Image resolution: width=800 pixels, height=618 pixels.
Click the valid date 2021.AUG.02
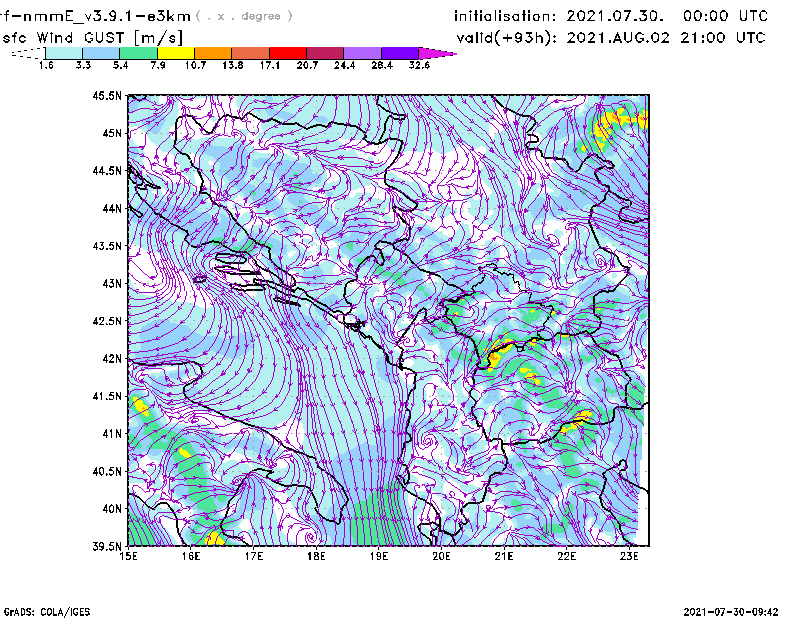[x=618, y=38]
